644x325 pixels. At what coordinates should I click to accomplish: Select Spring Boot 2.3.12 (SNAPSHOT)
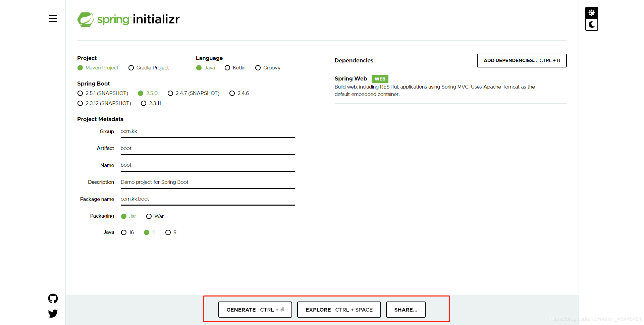tap(104, 103)
